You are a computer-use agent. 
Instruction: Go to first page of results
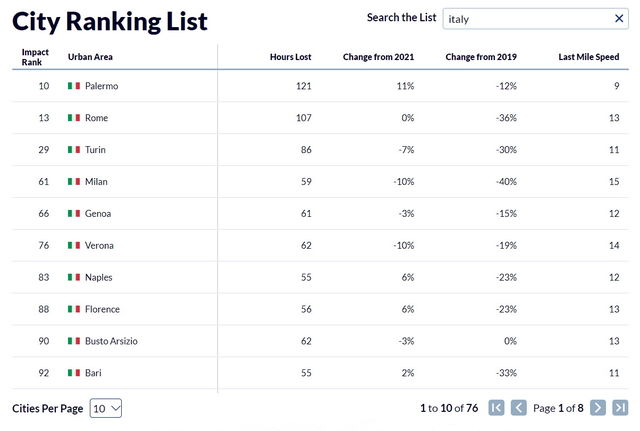click(496, 408)
